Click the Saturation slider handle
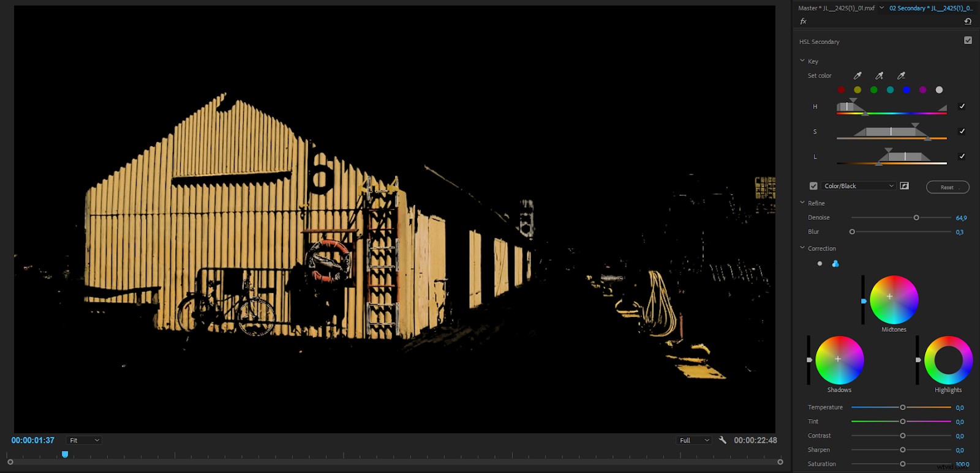This screenshot has height=473, width=980. click(x=903, y=464)
